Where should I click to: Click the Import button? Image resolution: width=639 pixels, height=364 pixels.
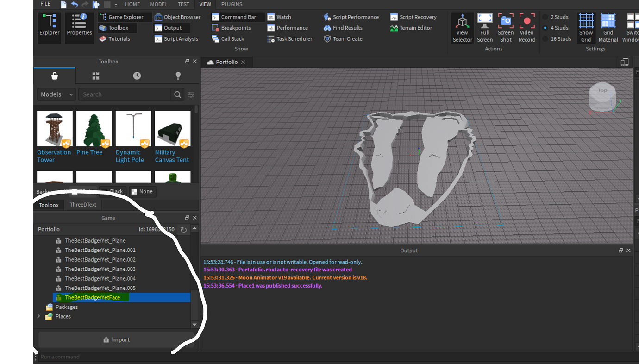[116, 339]
